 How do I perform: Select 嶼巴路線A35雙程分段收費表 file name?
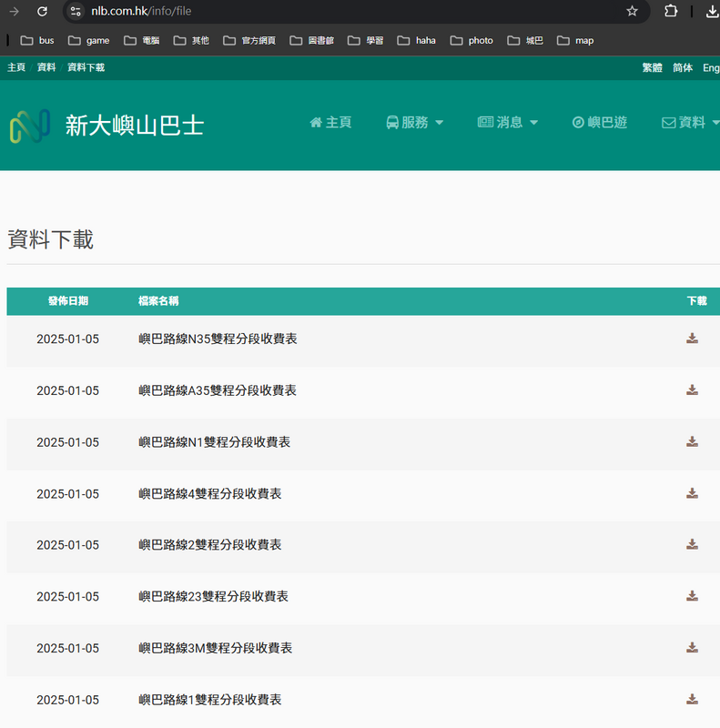218,390
